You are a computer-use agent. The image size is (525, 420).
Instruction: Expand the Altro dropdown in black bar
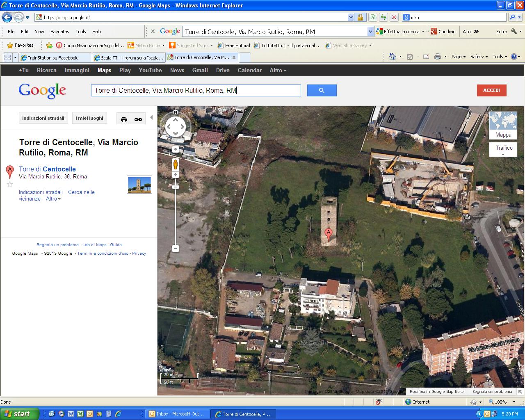pos(278,70)
